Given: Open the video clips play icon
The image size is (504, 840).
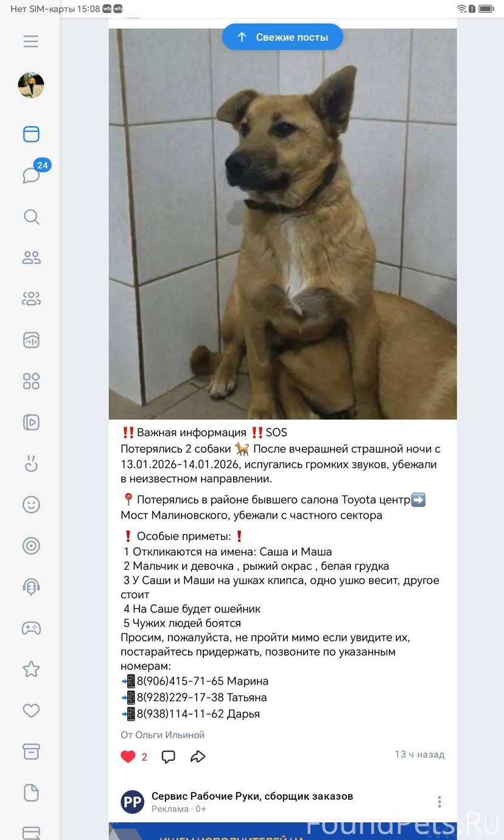Looking at the screenshot, I should [31, 422].
